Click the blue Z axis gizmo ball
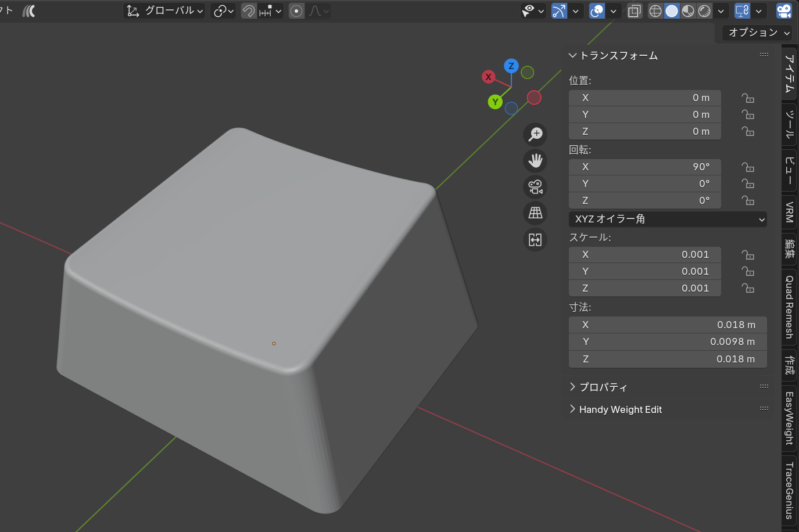This screenshot has width=799, height=532. pos(511,66)
